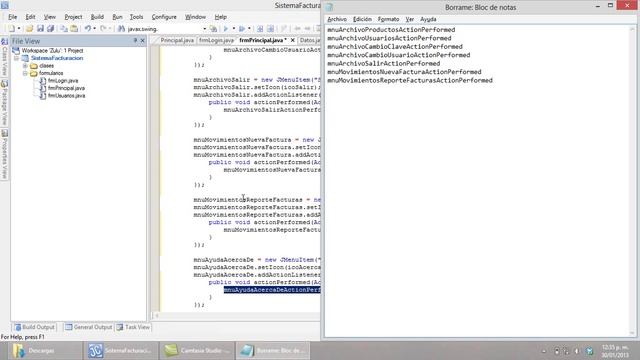Click the Run project play icon
This screenshot has height=360, width=640.
tap(226, 29)
